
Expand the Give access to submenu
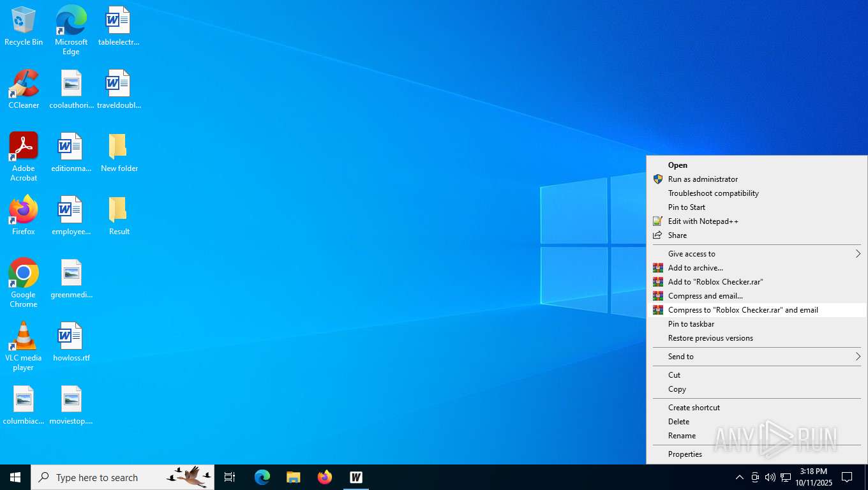tap(756, 254)
